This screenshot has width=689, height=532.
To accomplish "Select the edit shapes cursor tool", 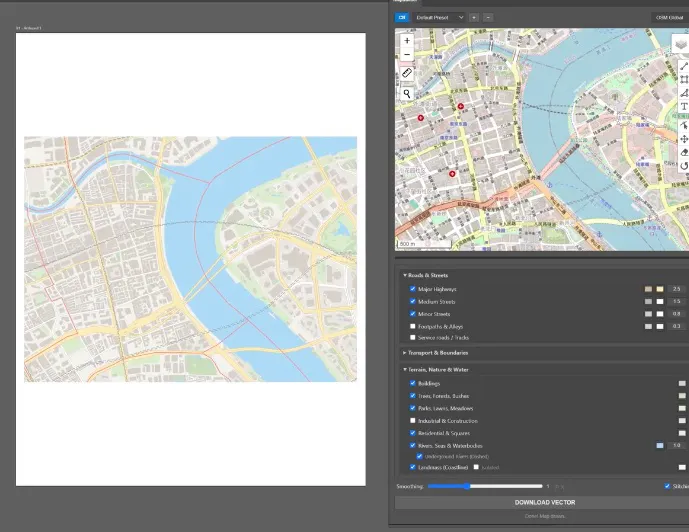I will tap(684, 126).
